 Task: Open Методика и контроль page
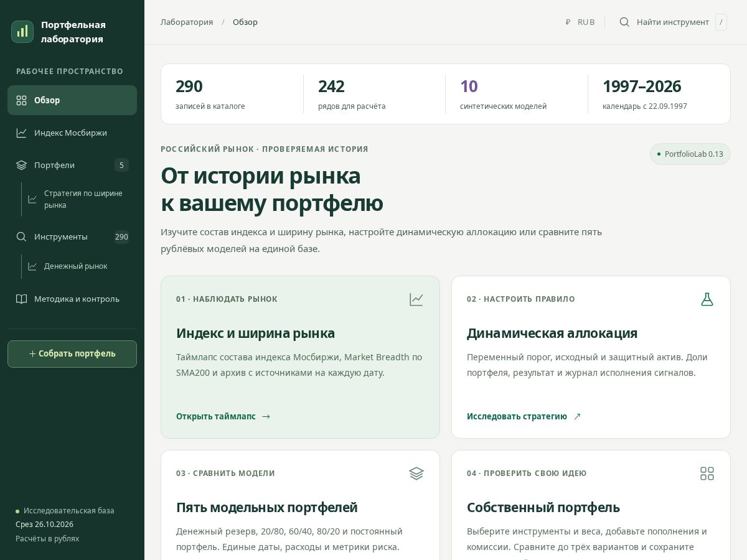[x=72, y=299]
